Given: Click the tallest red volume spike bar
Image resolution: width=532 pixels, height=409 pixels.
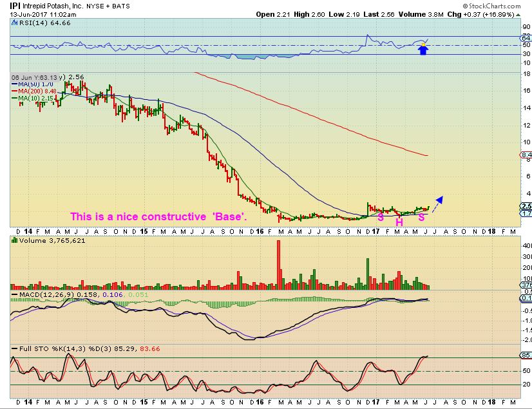Looking at the screenshot, I should [278, 265].
